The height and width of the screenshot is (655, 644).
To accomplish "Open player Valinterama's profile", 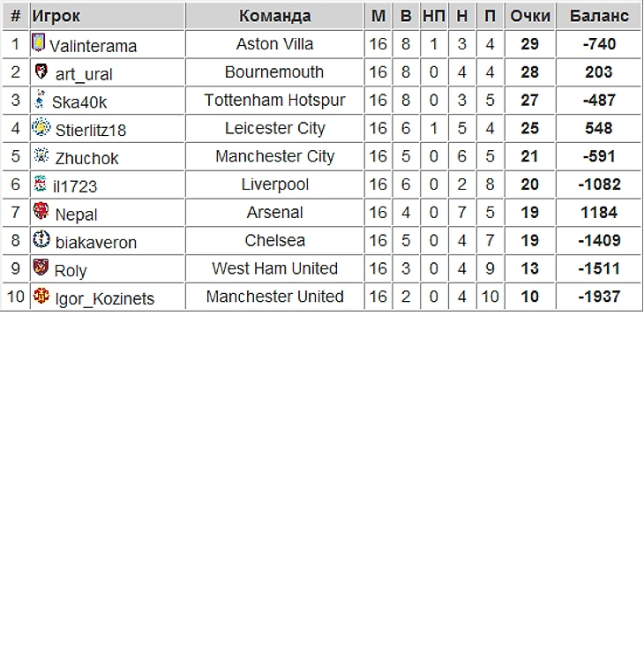I will pos(93,46).
